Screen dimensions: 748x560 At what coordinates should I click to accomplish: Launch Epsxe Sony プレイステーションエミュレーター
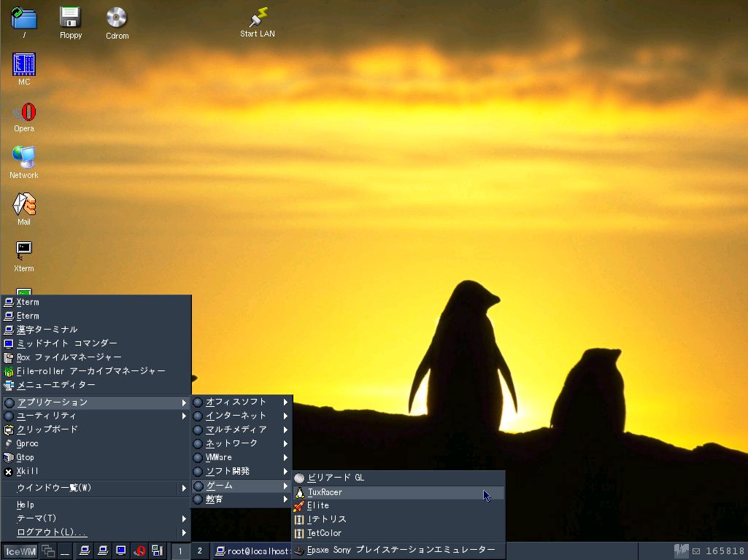pyautogui.click(x=398, y=551)
